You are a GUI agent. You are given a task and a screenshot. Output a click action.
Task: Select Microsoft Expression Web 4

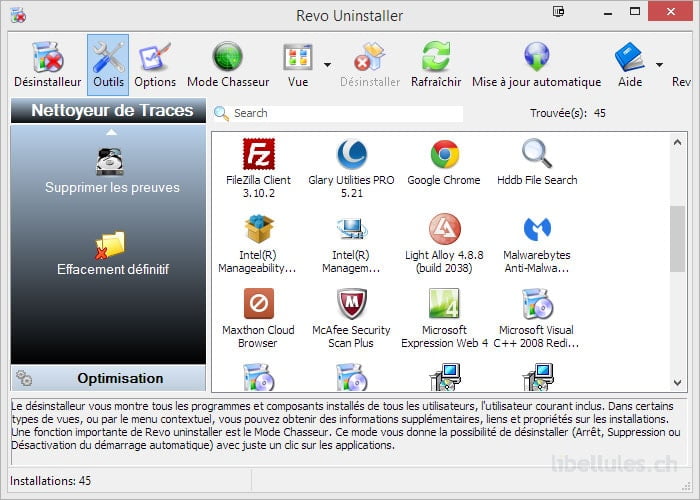coord(444,318)
